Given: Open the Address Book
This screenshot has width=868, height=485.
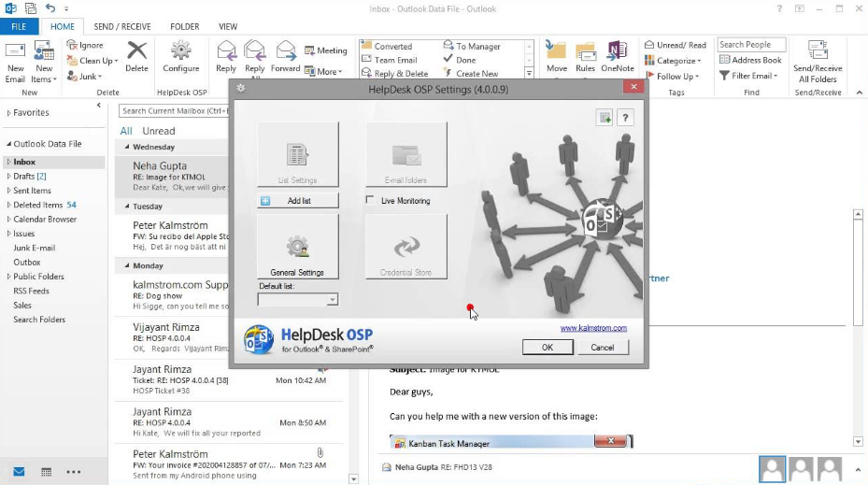Looking at the screenshot, I should click(750, 60).
